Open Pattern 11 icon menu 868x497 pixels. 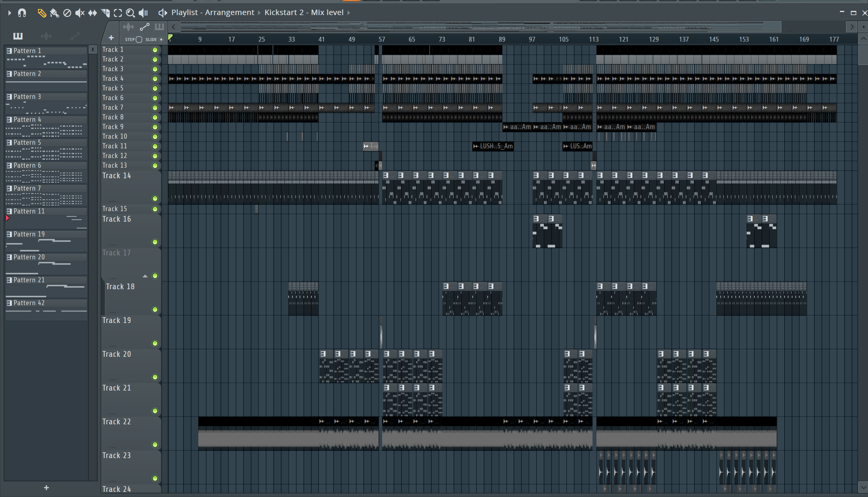point(10,212)
